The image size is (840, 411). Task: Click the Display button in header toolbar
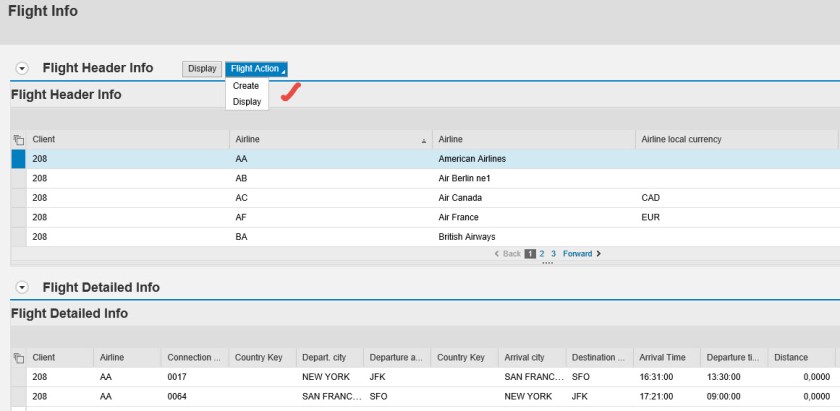tap(202, 69)
